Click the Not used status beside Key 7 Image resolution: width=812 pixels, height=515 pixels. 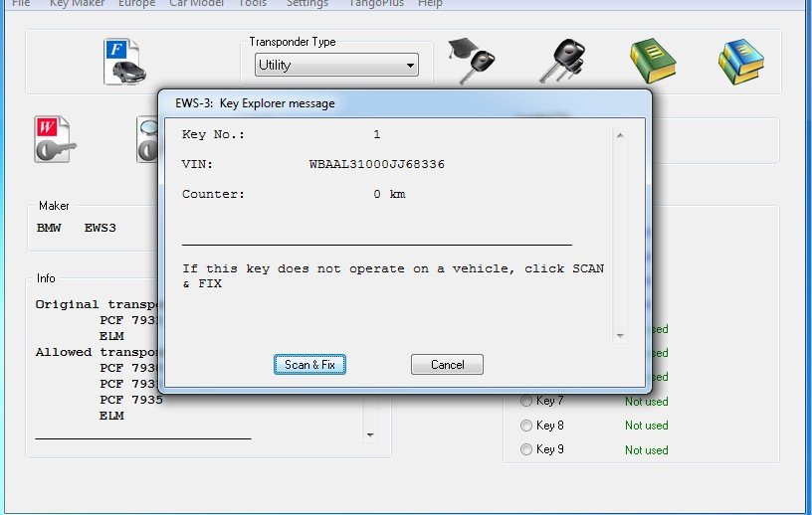[646, 401]
